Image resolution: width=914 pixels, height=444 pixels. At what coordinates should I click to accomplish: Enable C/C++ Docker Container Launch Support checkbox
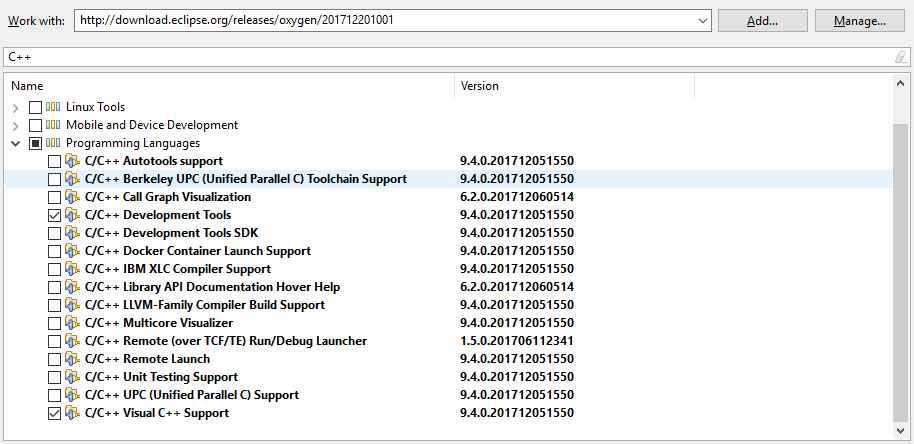click(54, 252)
